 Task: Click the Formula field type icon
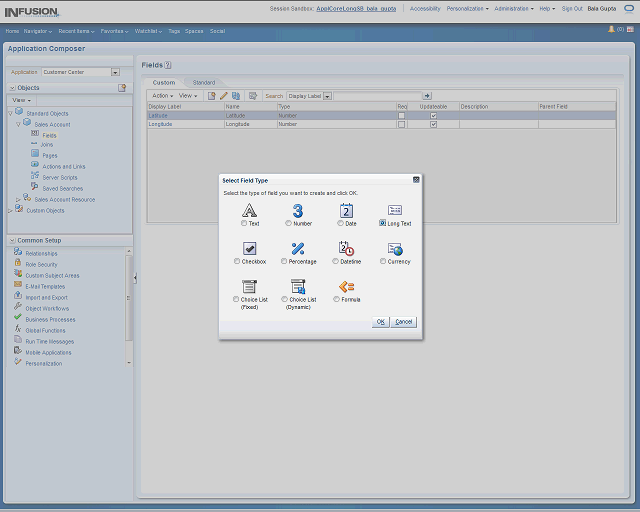[x=346, y=286]
